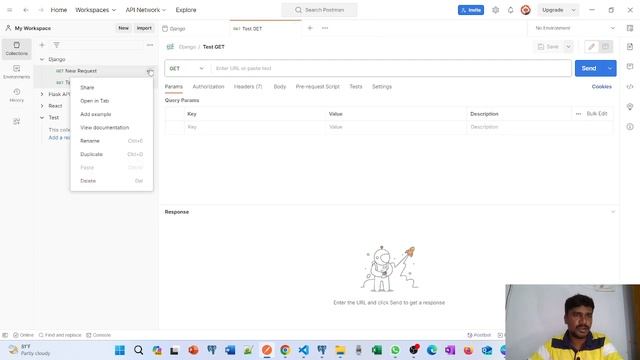This screenshot has width=640, height=360.
Task: Go forward using the right arrow
Action: pos(41,10)
